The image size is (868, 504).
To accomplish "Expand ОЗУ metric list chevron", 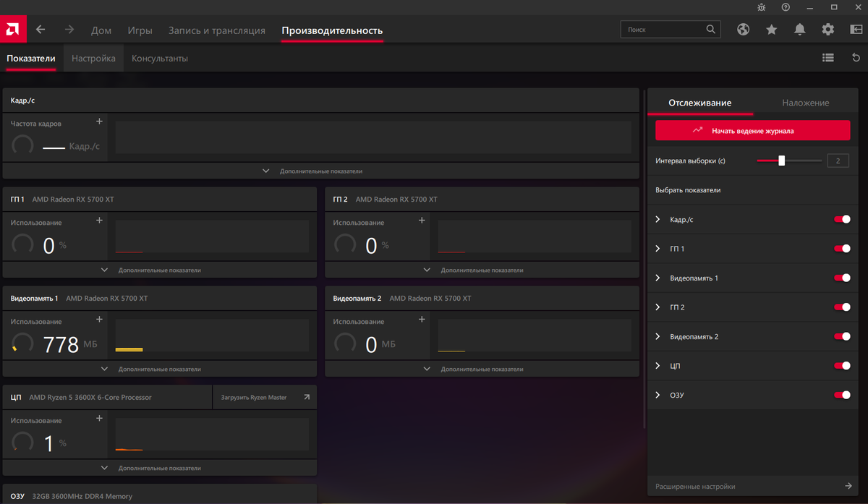I will pyautogui.click(x=658, y=395).
